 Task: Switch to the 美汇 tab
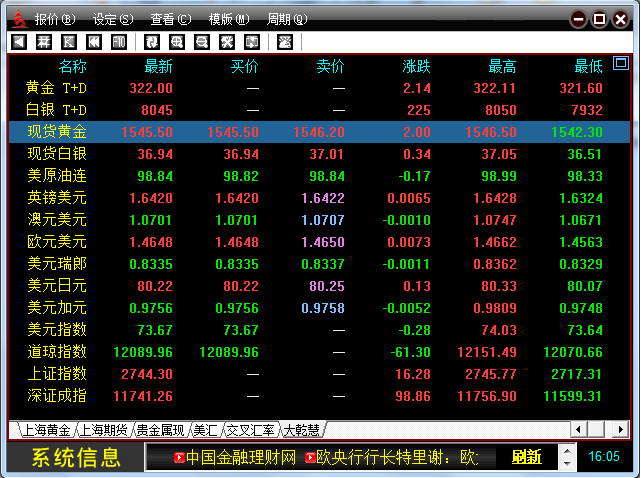pos(205,430)
